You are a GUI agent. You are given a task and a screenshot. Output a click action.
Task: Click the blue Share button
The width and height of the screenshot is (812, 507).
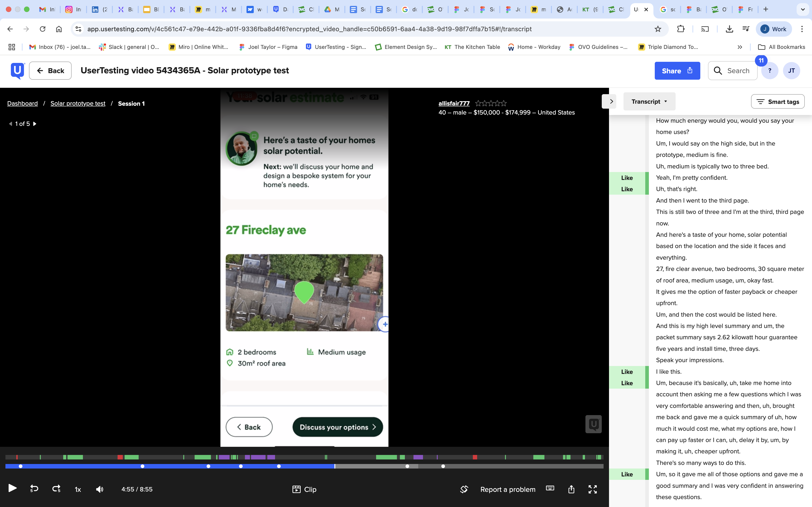point(677,71)
